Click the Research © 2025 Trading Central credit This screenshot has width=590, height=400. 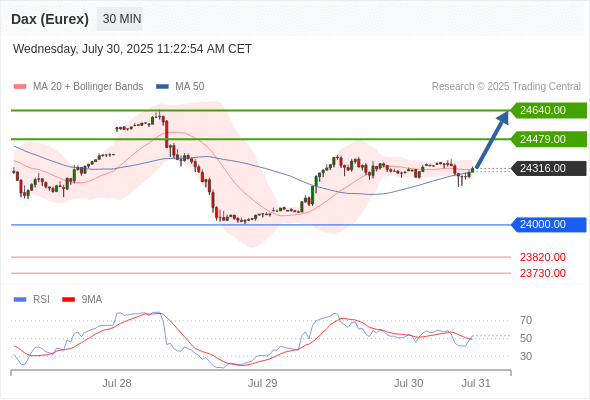(x=506, y=87)
